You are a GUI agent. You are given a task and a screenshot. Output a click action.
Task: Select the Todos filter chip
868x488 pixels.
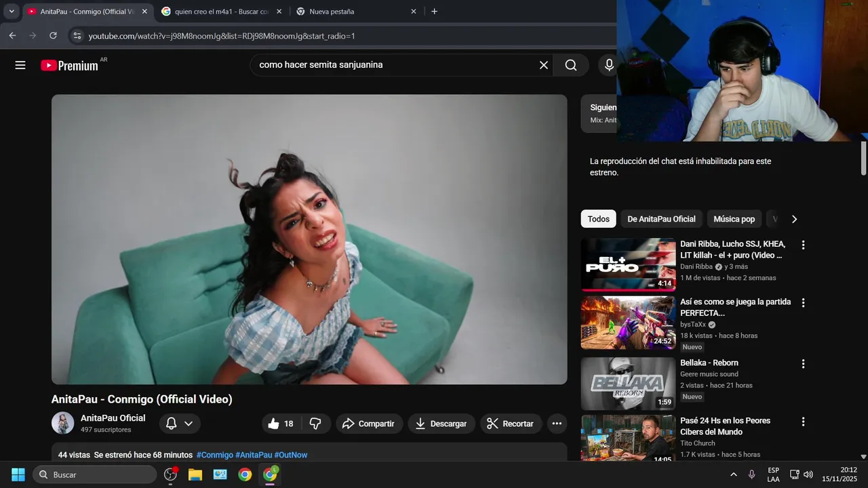click(598, 219)
